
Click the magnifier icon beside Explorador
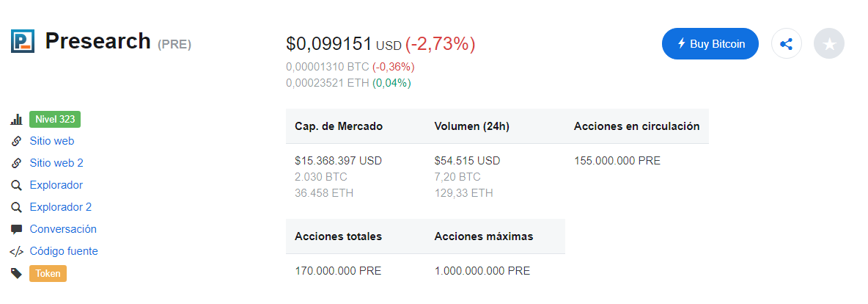point(17,185)
